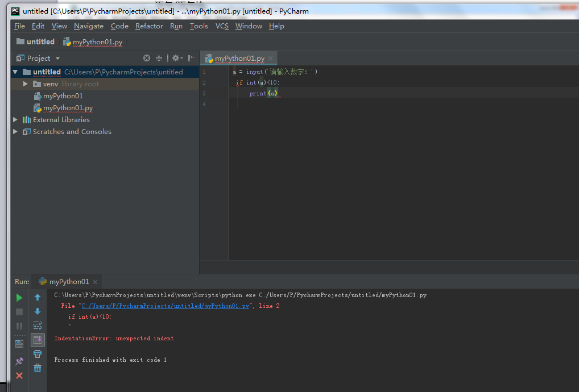The height and width of the screenshot is (392, 579).
Task: Open error file link in console output
Action: coord(166,306)
